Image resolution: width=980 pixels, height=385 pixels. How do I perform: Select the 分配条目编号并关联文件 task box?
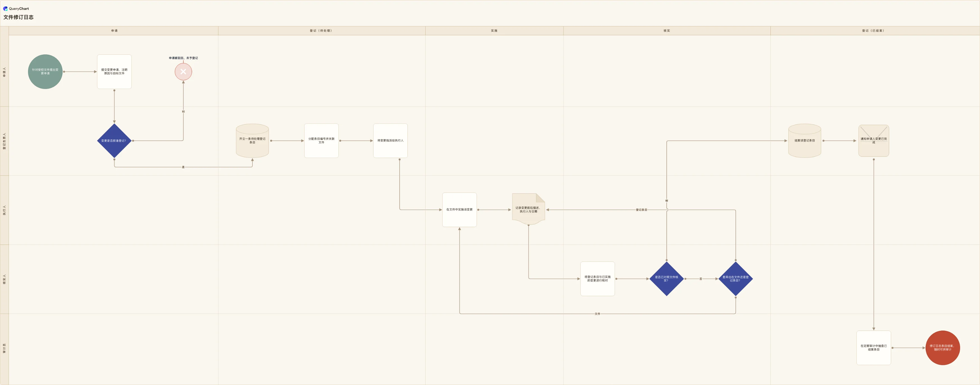click(321, 141)
